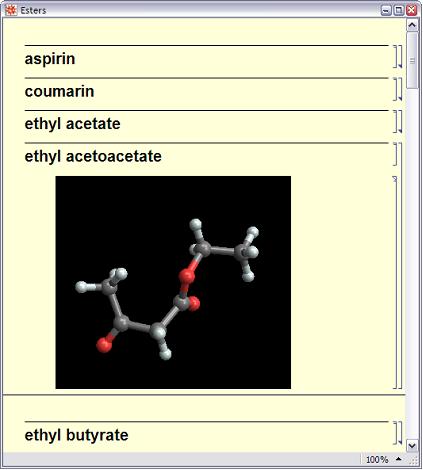This screenshot has width=423, height=470.
Task: Click the vertical scrollbar thumb
Action: point(412,60)
